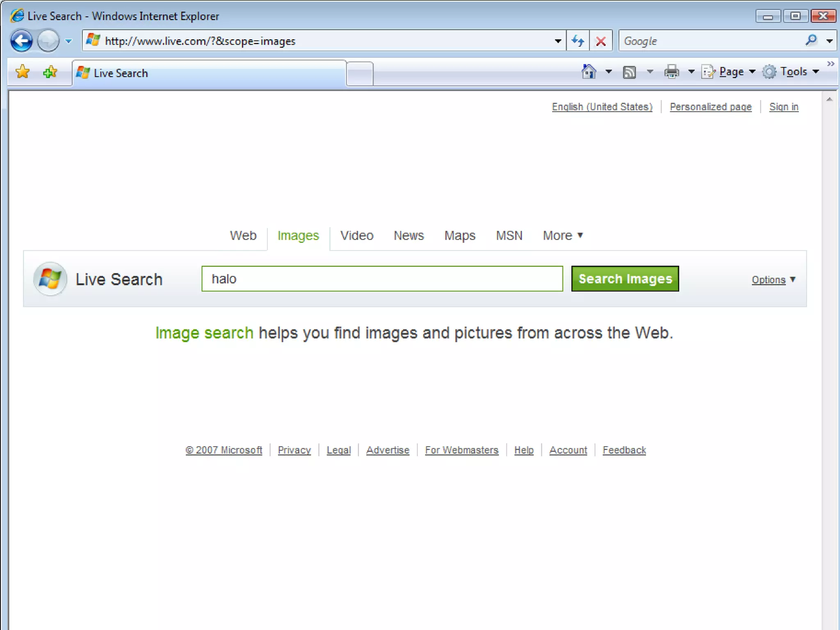The height and width of the screenshot is (630, 840).
Task: Click the address bar URL field
Action: [324, 41]
